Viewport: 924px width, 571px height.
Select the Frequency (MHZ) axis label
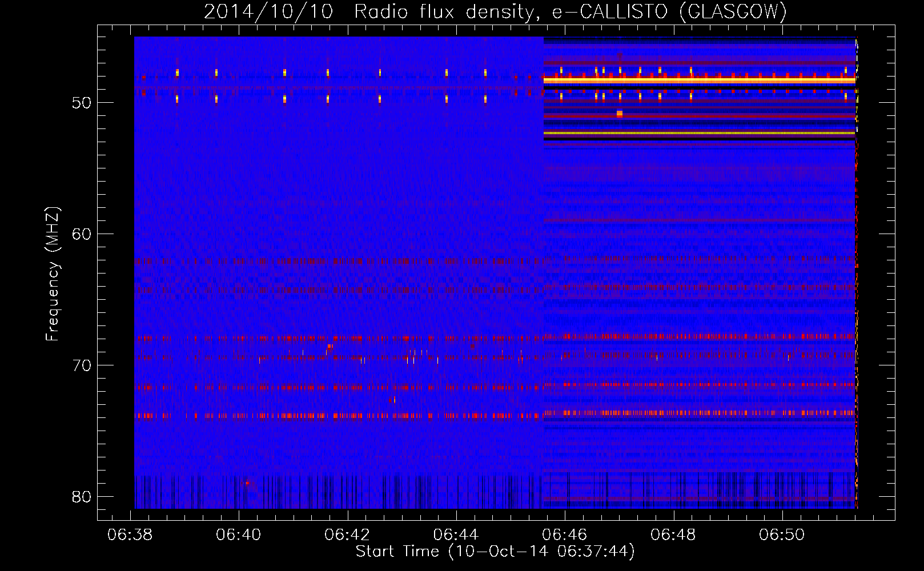click(52, 274)
